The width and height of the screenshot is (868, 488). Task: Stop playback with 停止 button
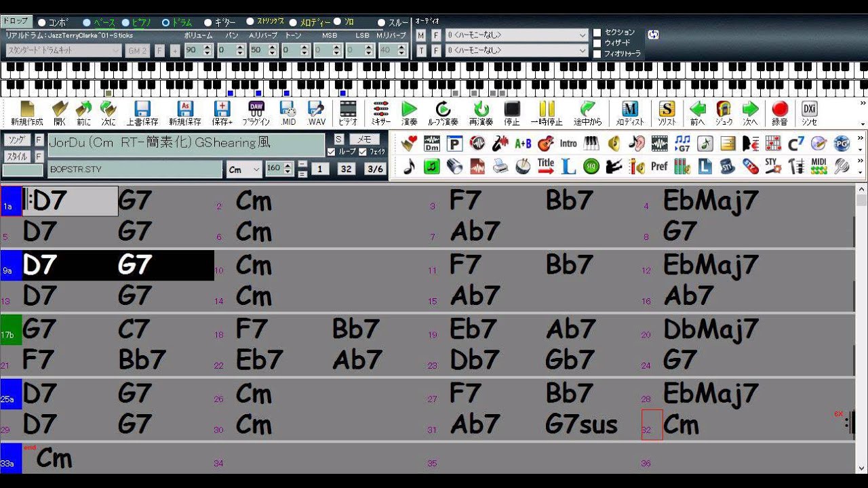pos(512,113)
